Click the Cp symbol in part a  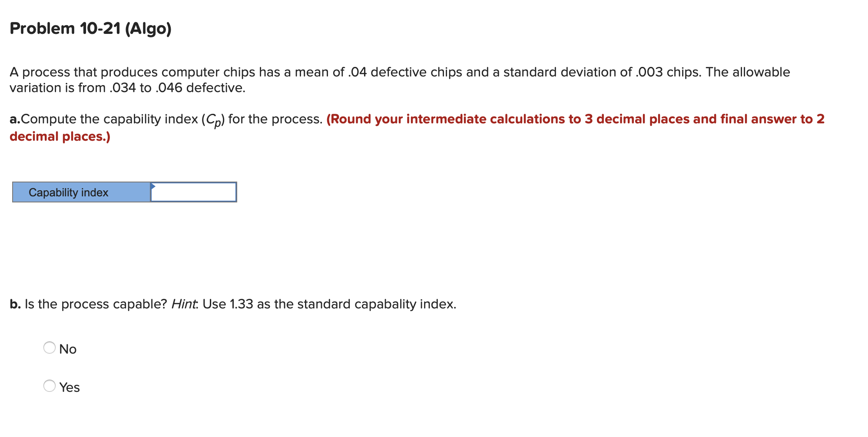[x=212, y=120]
